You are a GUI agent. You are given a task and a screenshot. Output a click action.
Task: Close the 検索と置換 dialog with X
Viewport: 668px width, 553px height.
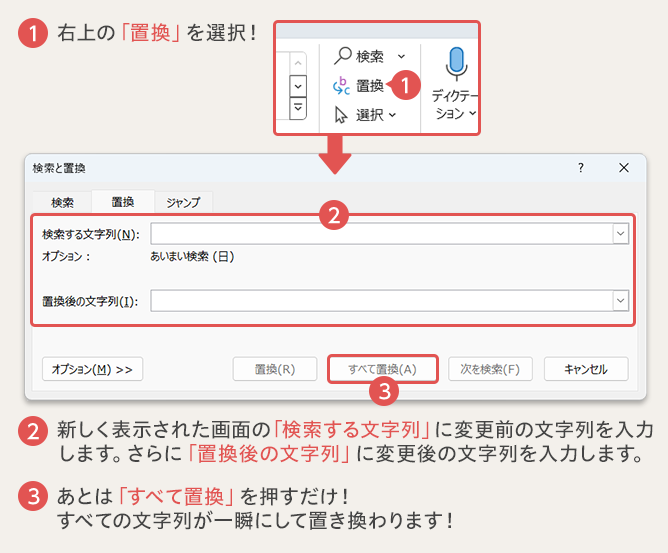click(624, 168)
